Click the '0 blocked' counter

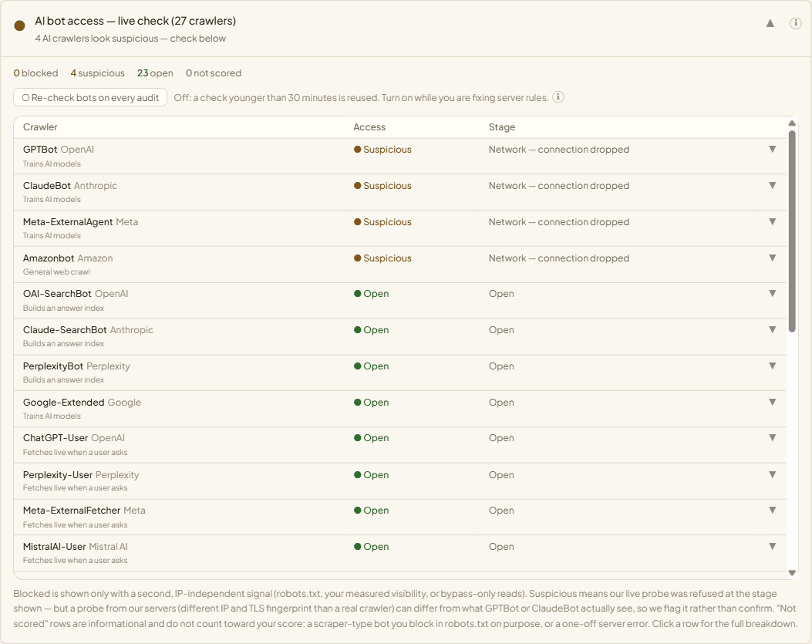point(35,73)
